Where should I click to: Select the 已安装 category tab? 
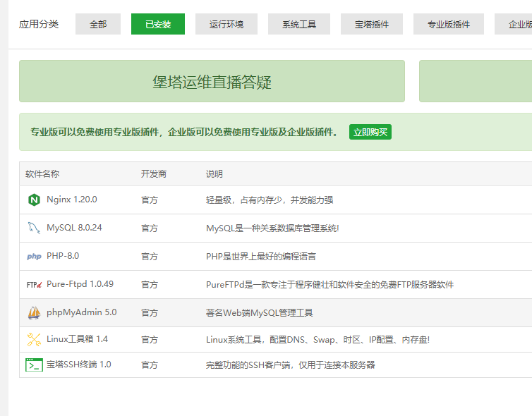pyautogui.click(x=158, y=24)
